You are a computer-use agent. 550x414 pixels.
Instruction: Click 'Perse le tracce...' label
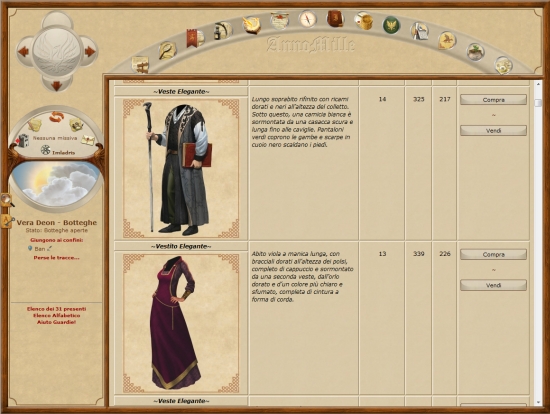click(x=56, y=258)
